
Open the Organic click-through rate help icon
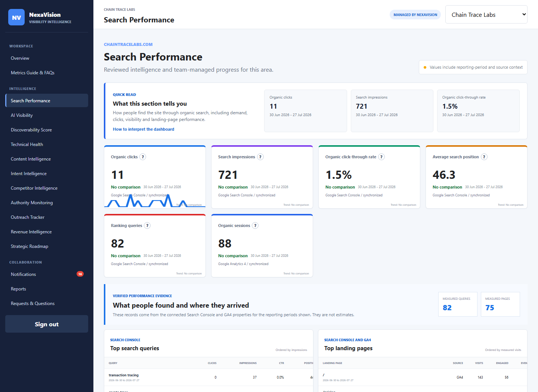click(x=381, y=157)
